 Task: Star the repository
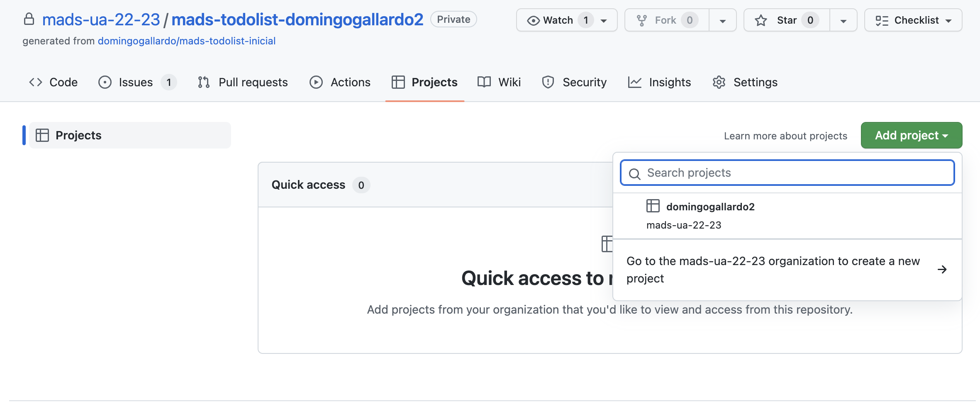point(787,20)
